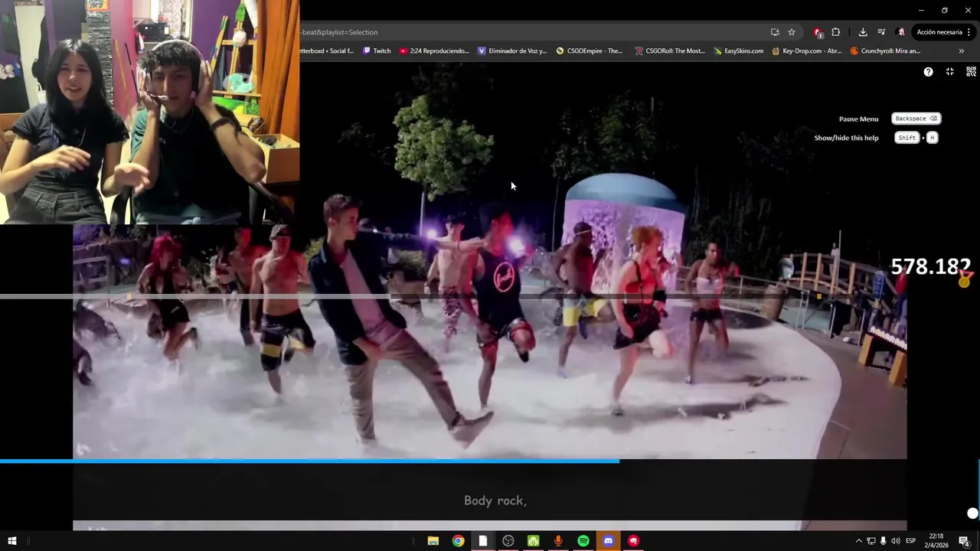The width and height of the screenshot is (980, 551).
Task: Click the 578.182 score display
Action: click(x=930, y=266)
